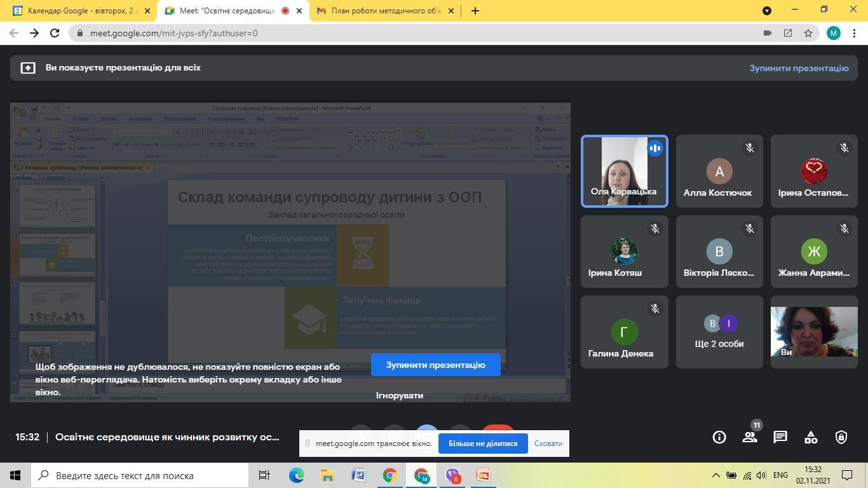Image resolution: width=868 pixels, height=488 pixels.
Task: Click Сховати link on sharing bar
Action: pyautogui.click(x=548, y=444)
